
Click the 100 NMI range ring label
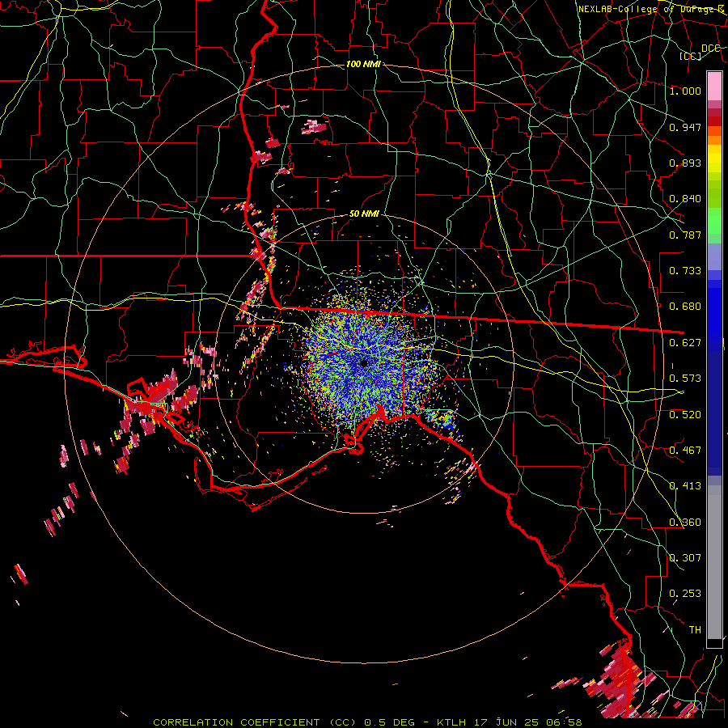pyautogui.click(x=363, y=64)
